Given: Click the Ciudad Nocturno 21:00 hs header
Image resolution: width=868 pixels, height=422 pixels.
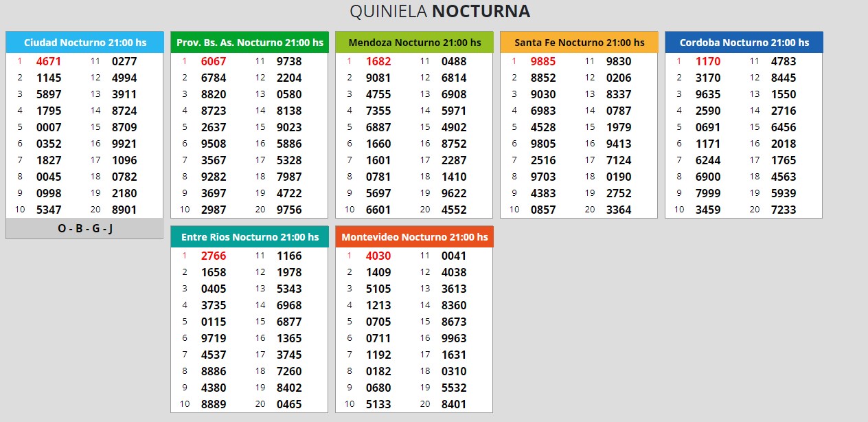Looking at the screenshot, I should (84, 43).
